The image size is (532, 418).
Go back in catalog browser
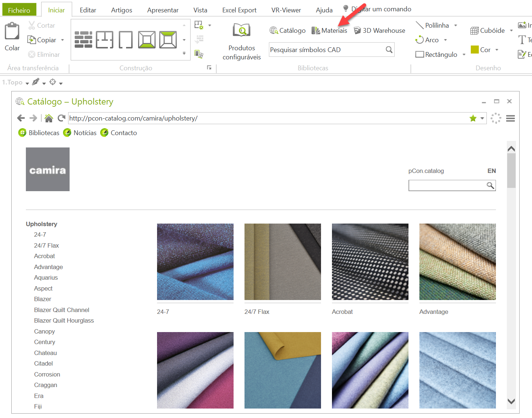click(x=21, y=118)
